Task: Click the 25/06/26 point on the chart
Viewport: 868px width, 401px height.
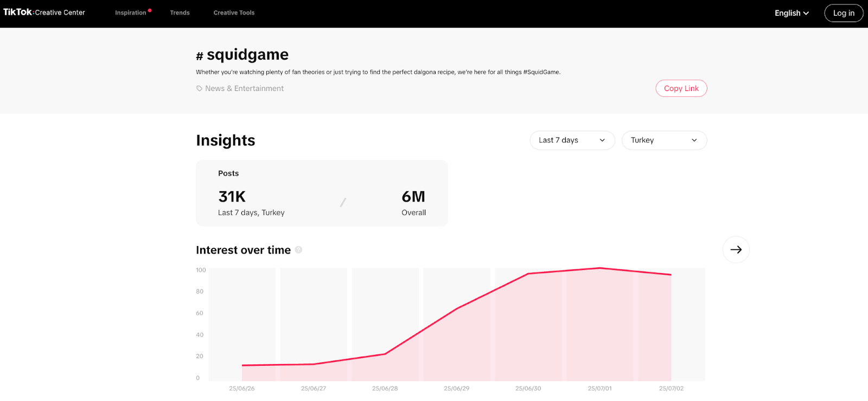Action: 242,365
